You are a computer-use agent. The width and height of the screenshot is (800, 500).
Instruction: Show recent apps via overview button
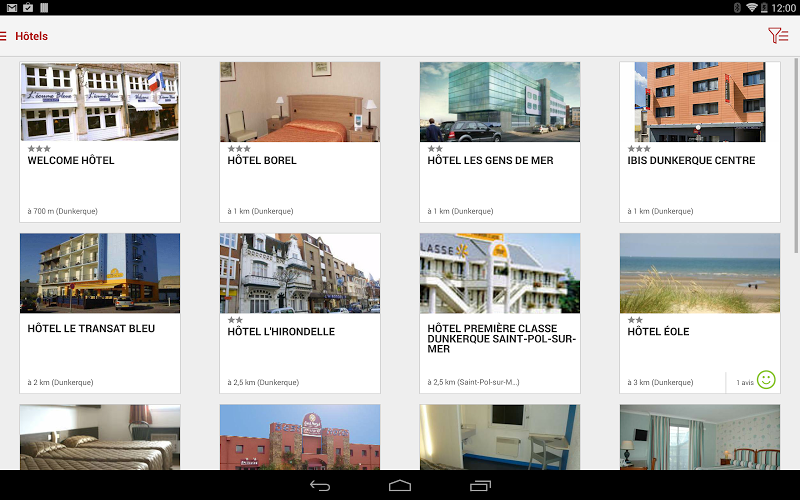pos(480,486)
